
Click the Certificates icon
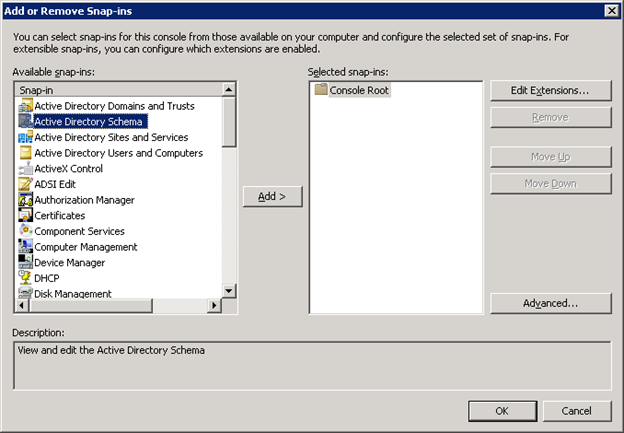pyautogui.click(x=26, y=215)
